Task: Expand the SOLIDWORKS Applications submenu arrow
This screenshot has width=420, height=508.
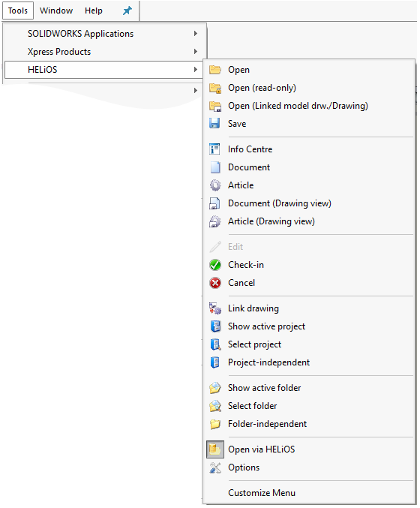Action: [195, 33]
